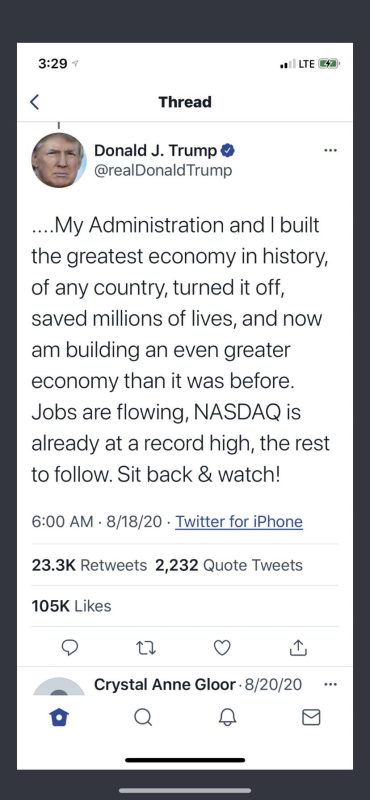Open Notifications bell icon
The height and width of the screenshot is (800, 370).
point(227,717)
